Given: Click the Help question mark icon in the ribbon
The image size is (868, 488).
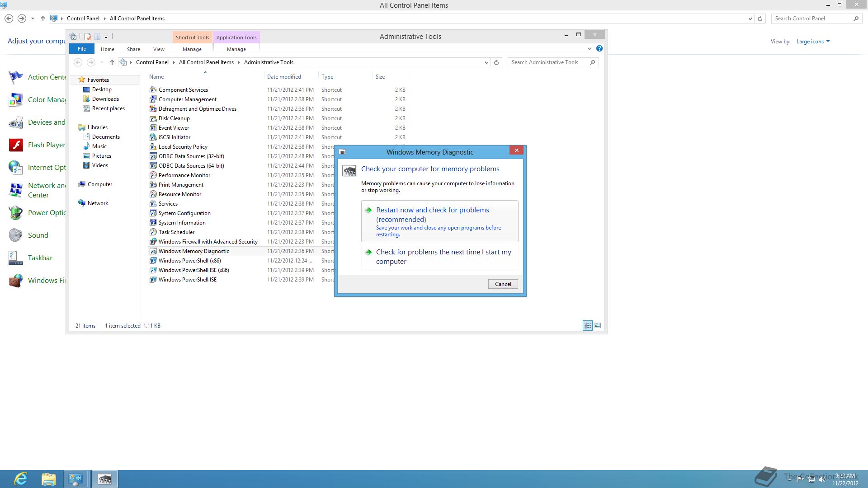Looking at the screenshot, I should (x=599, y=48).
